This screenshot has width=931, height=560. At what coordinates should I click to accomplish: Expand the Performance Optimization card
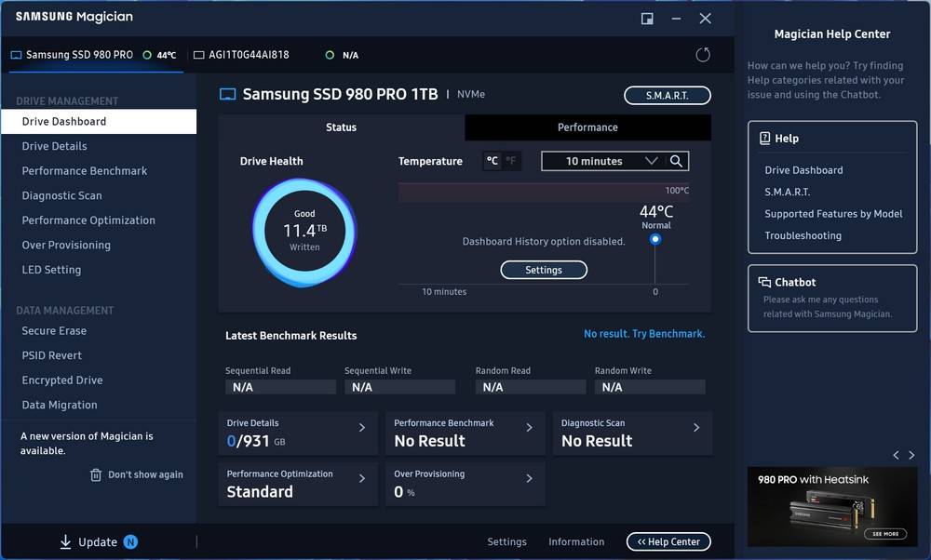click(x=362, y=478)
